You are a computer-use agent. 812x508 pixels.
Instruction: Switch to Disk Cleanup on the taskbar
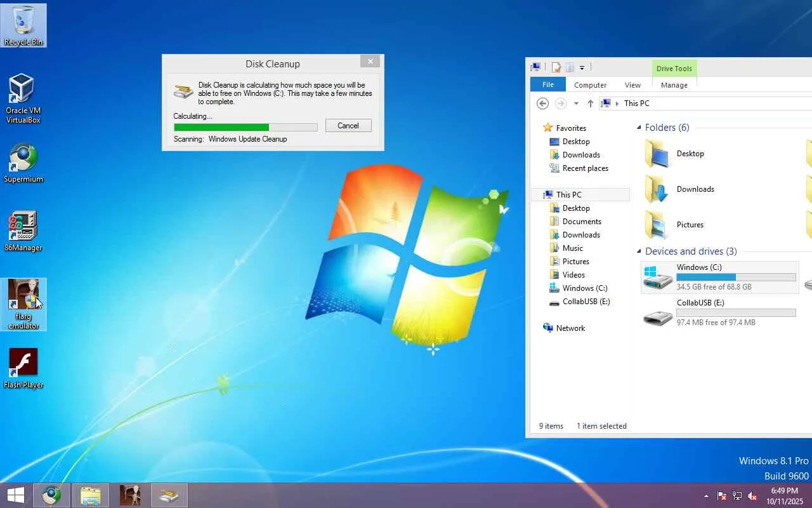click(x=169, y=495)
